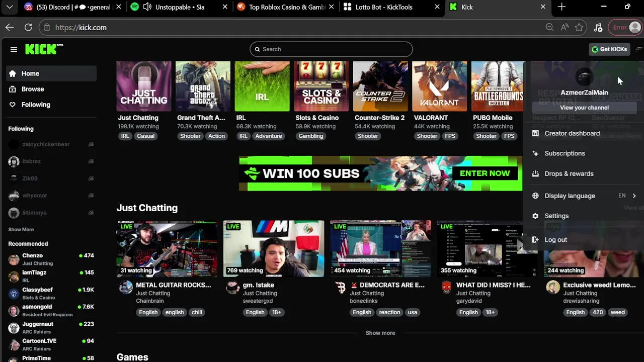Open METAL GUITAR ROCKS stream thumbnail
644x362 pixels.
167,248
